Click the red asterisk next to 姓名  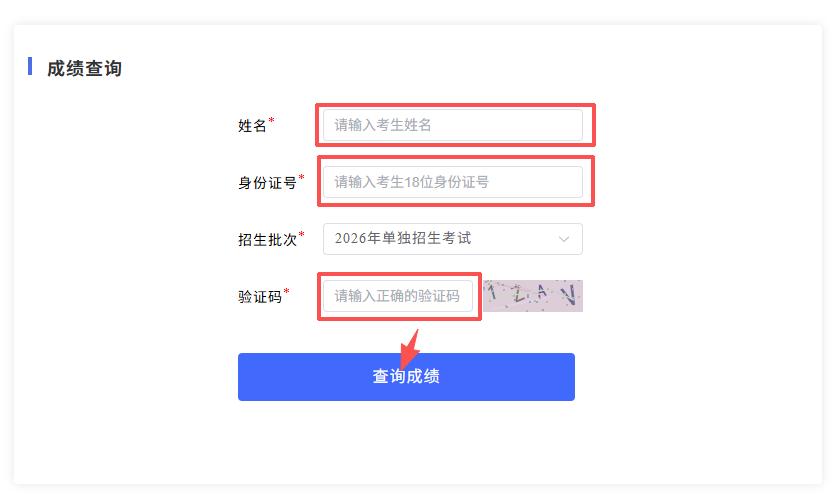[271, 120]
